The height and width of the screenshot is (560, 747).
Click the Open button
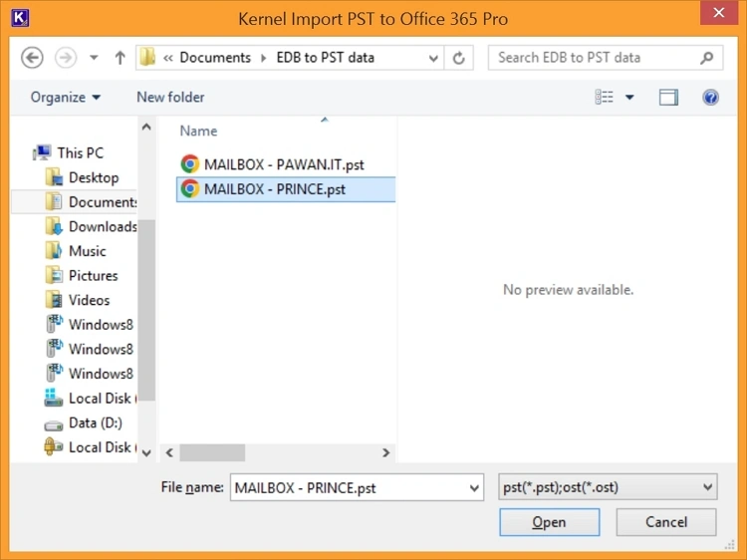click(x=549, y=522)
